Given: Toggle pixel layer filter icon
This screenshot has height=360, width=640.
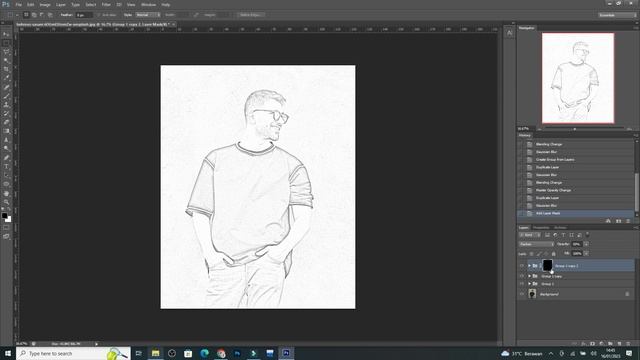Looking at the screenshot, I should click(x=547, y=235).
